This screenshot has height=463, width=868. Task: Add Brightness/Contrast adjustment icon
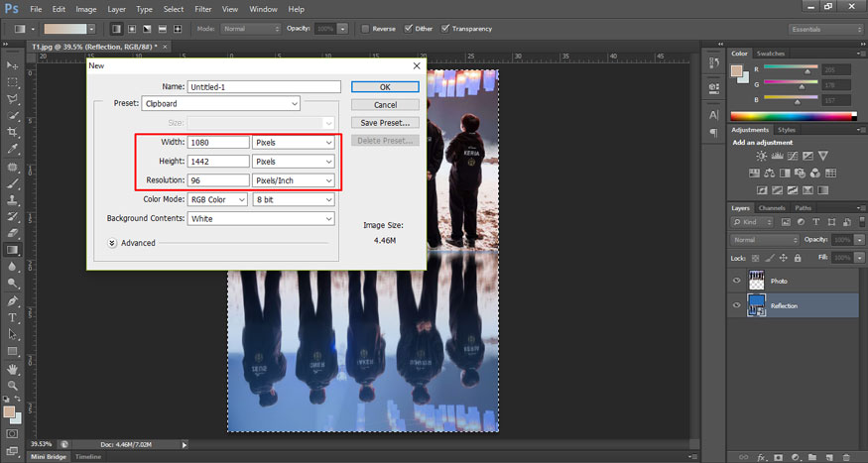(761, 157)
